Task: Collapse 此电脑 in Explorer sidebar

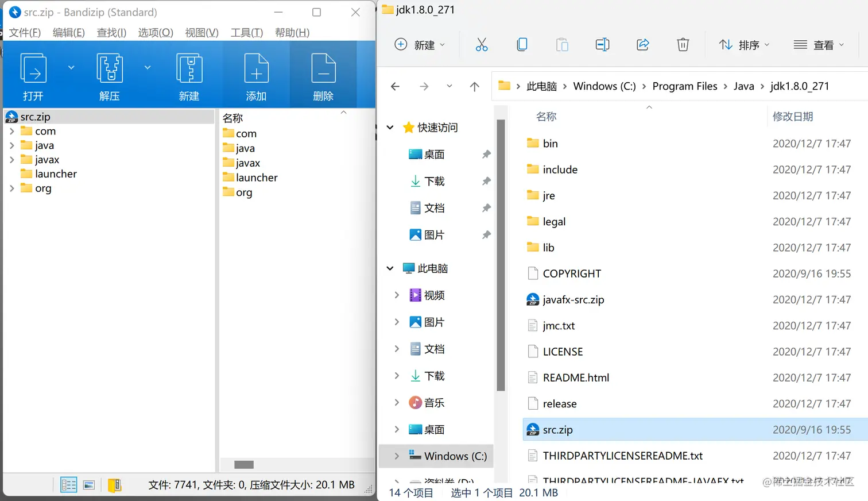Action: 390,268
